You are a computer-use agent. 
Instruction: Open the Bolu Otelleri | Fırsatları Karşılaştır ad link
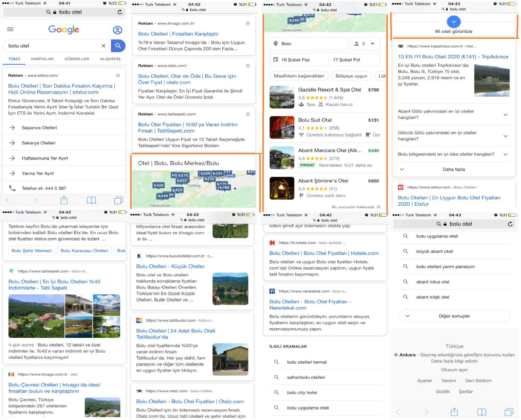[178, 34]
